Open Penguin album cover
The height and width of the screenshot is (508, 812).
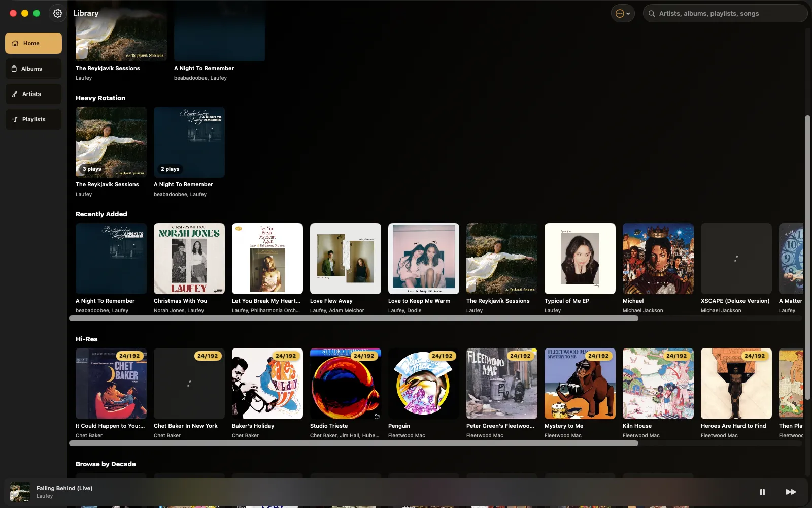424,384
